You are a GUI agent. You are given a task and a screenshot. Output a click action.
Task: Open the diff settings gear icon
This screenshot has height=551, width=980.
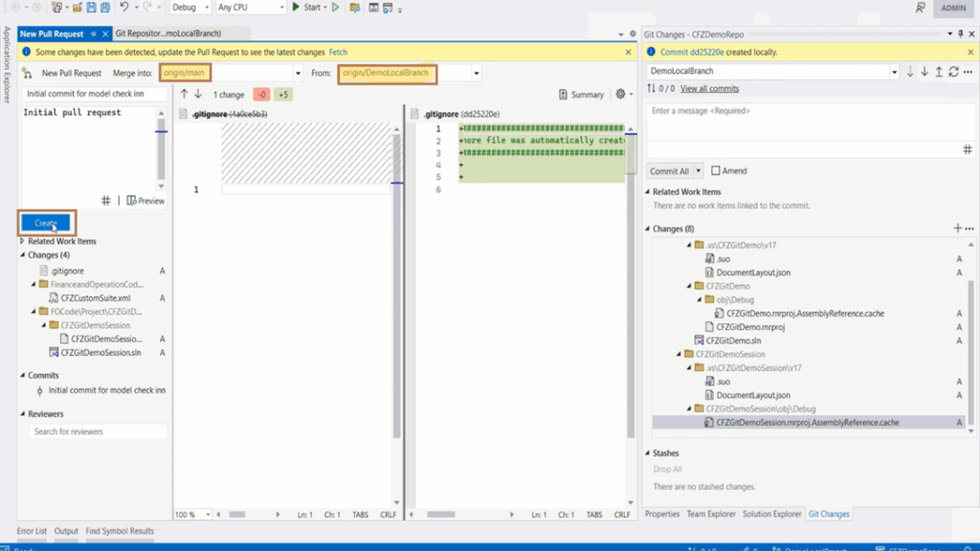(620, 94)
